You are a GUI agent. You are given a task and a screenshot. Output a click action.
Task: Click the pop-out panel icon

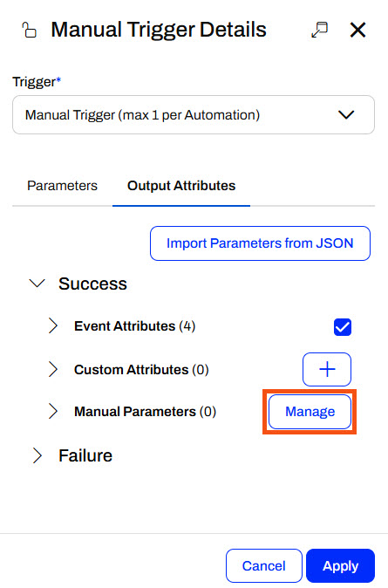[x=319, y=30]
